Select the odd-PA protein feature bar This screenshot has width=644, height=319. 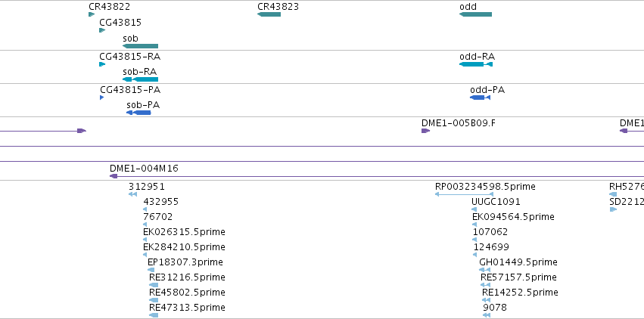(x=480, y=98)
